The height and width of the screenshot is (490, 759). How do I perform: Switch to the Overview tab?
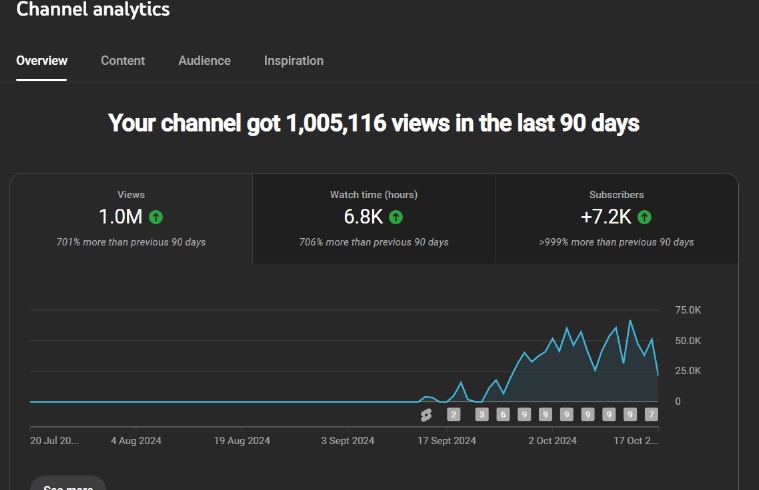(42, 61)
